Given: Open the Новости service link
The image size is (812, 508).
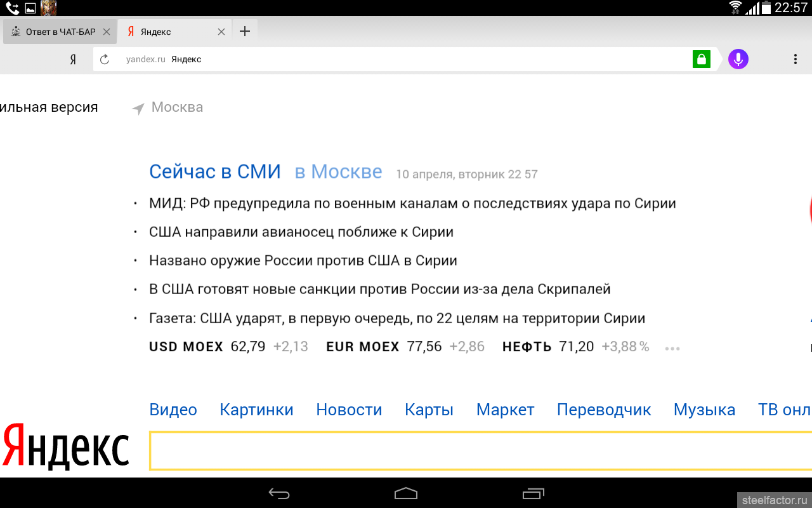Looking at the screenshot, I should (349, 410).
